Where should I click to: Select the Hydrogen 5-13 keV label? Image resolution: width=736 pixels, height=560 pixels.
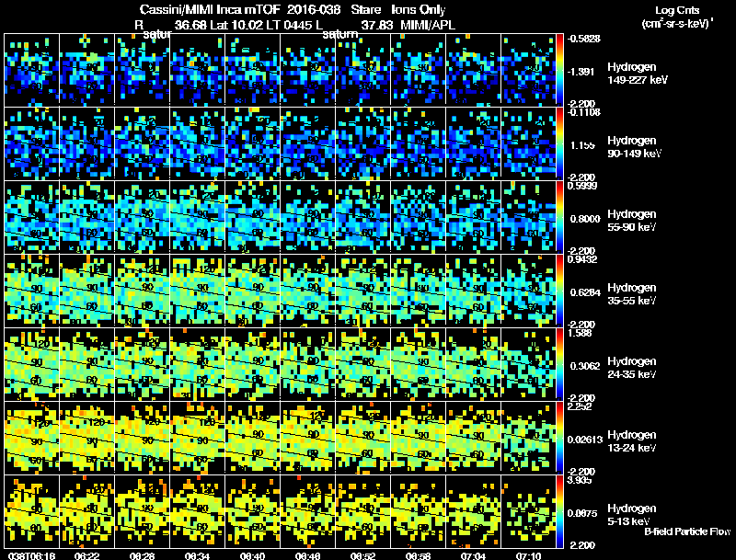[x=632, y=515]
